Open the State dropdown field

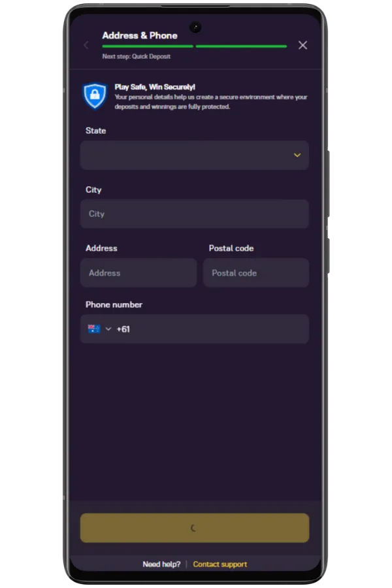(x=195, y=155)
